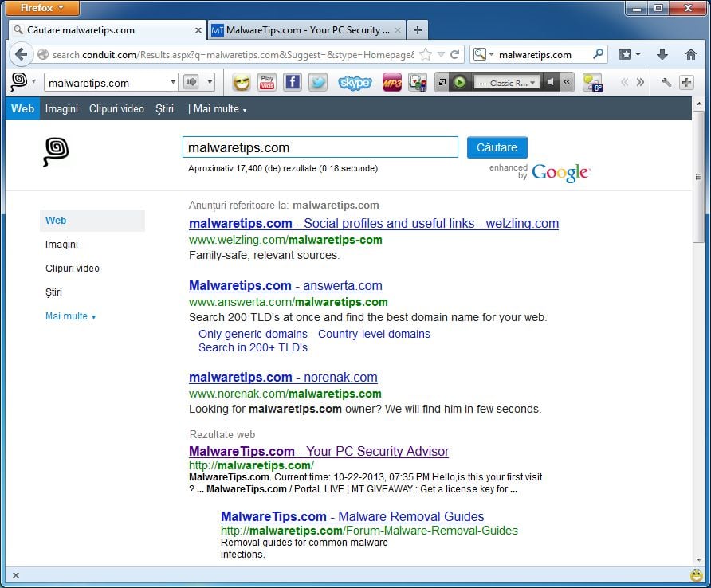711x588 pixels.
Task: Open the MP3 toolbar icon
Action: pos(392,83)
